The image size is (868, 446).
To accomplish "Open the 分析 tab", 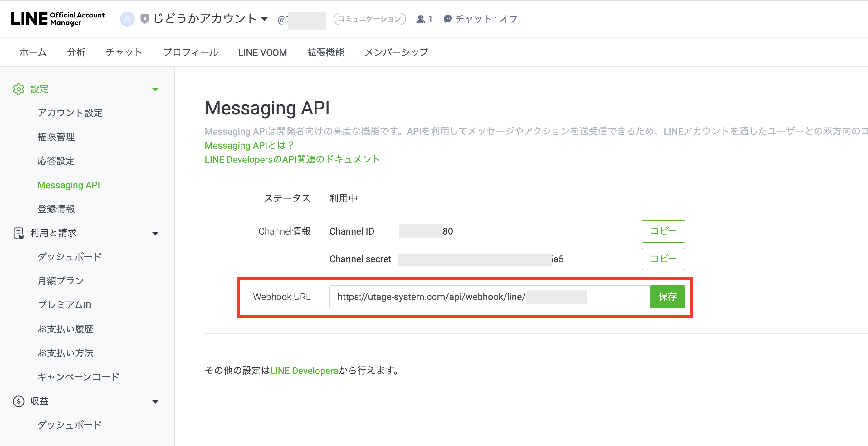I will click(76, 52).
